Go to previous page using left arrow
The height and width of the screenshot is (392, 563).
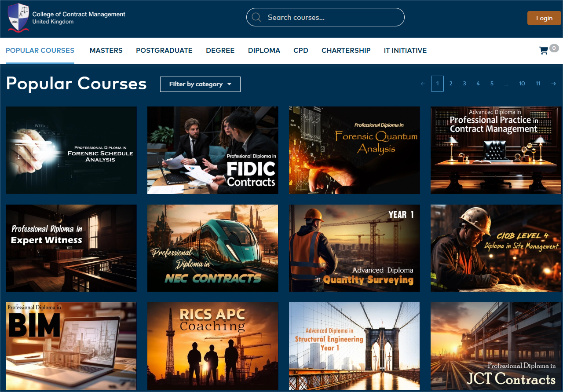423,84
